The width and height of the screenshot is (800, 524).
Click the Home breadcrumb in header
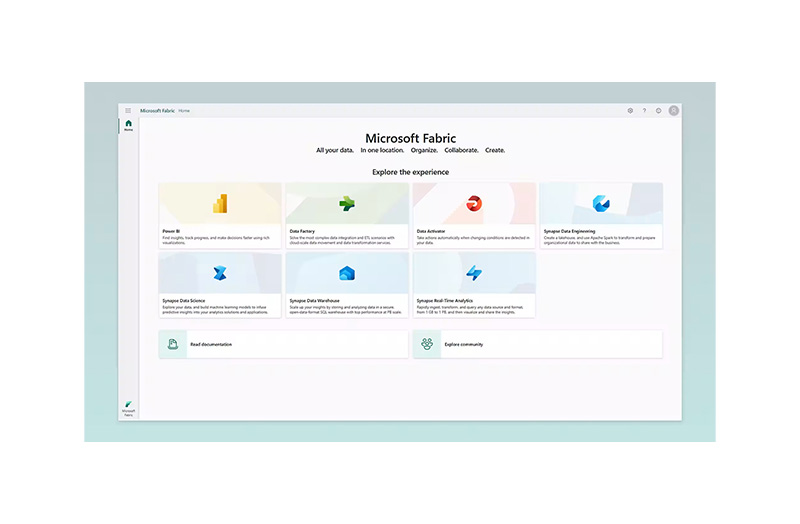pyautogui.click(x=184, y=111)
